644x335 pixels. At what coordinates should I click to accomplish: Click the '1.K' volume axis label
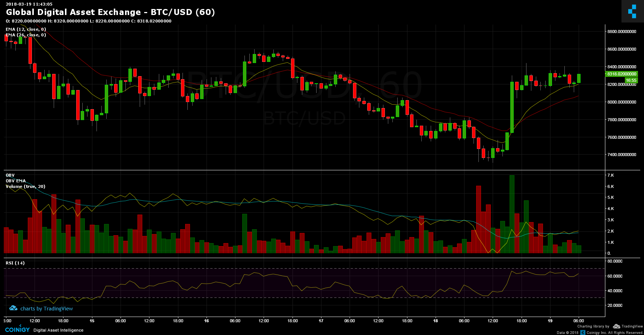point(611,242)
